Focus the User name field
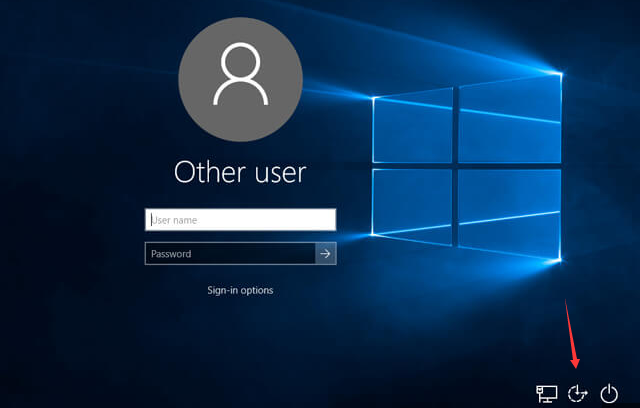 [x=240, y=220]
